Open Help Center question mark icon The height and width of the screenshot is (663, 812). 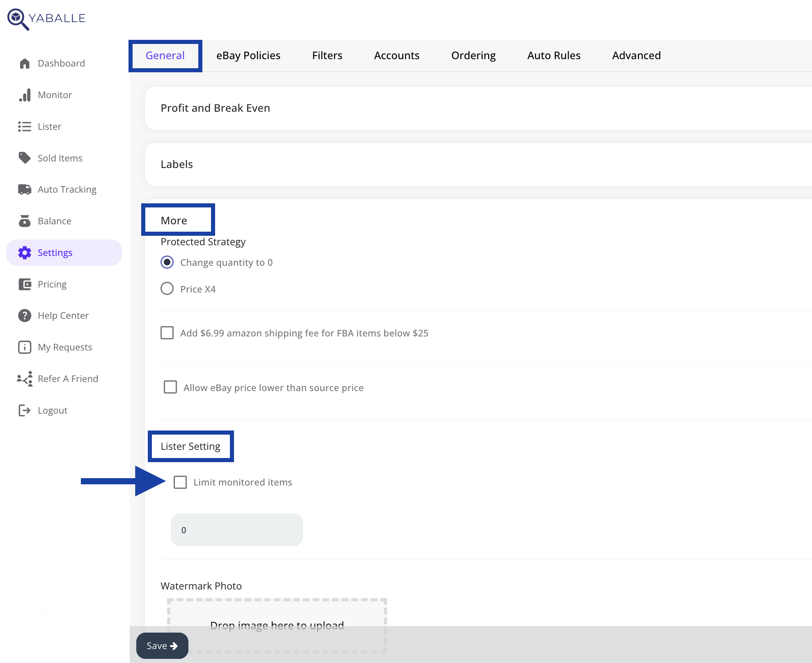[x=25, y=315]
